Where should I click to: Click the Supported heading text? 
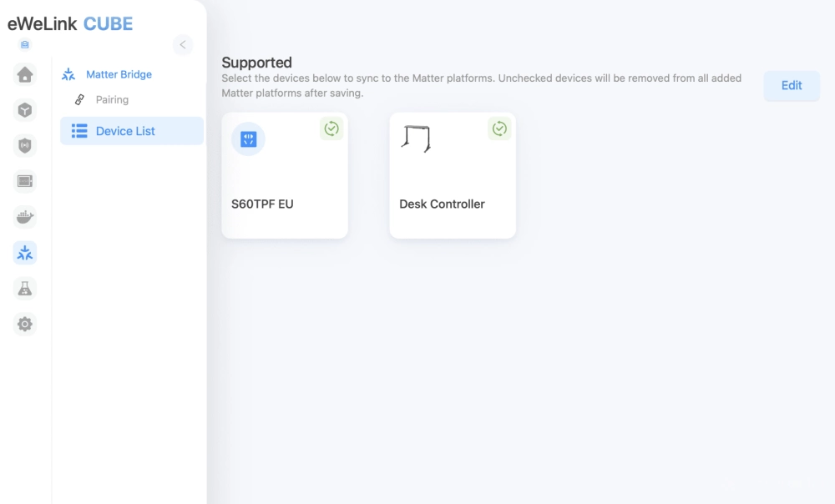(x=256, y=63)
